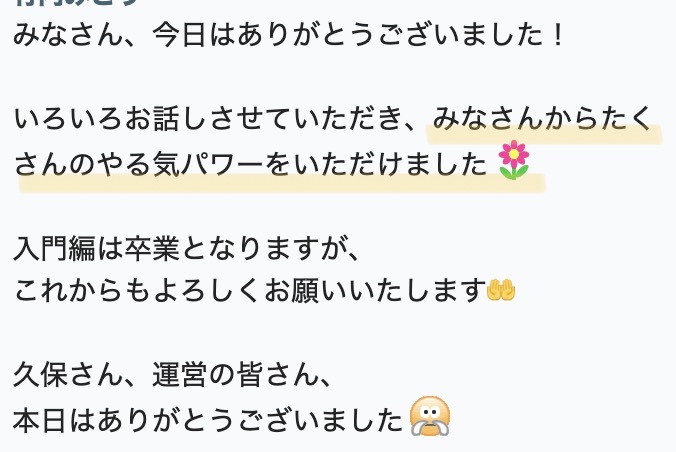Screen dimensions: 676x452
Task: Click the pink flower emoji
Action: click(x=513, y=160)
